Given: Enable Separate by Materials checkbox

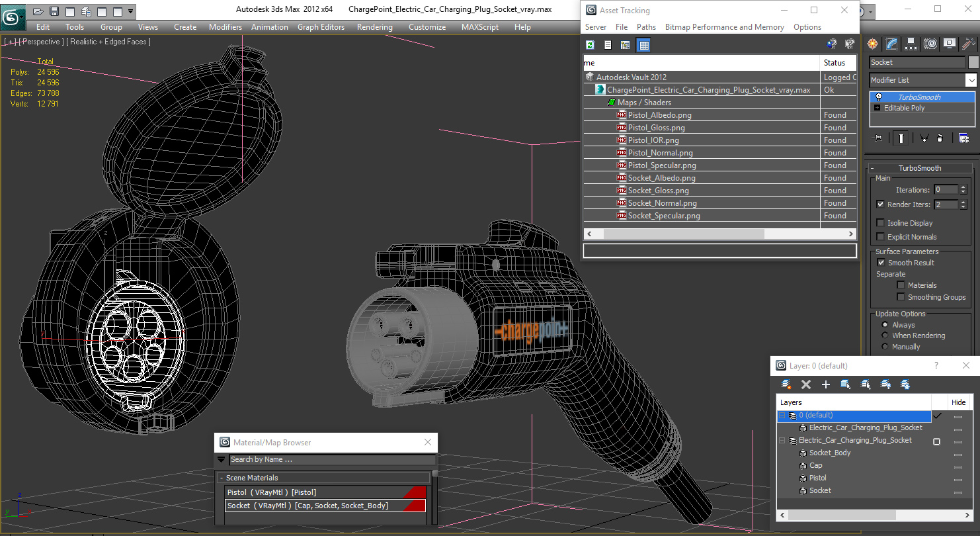Looking at the screenshot, I should pos(901,285).
